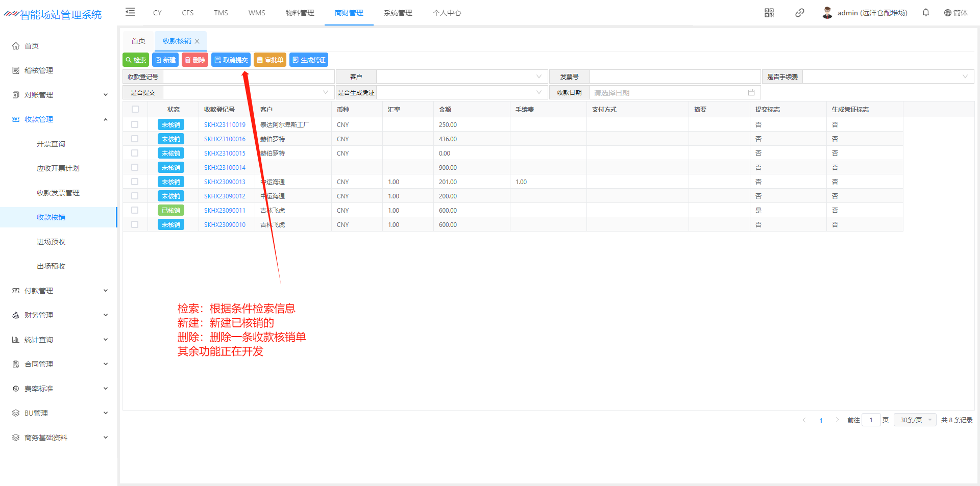
Task: Switch to the WMS top menu
Action: point(257,13)
